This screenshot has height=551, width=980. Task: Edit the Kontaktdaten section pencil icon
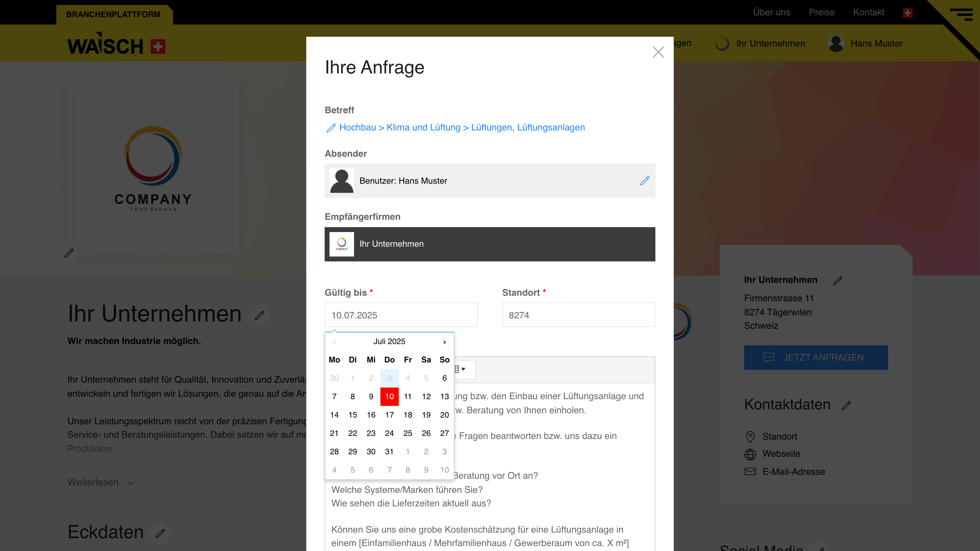pos(846,405)
